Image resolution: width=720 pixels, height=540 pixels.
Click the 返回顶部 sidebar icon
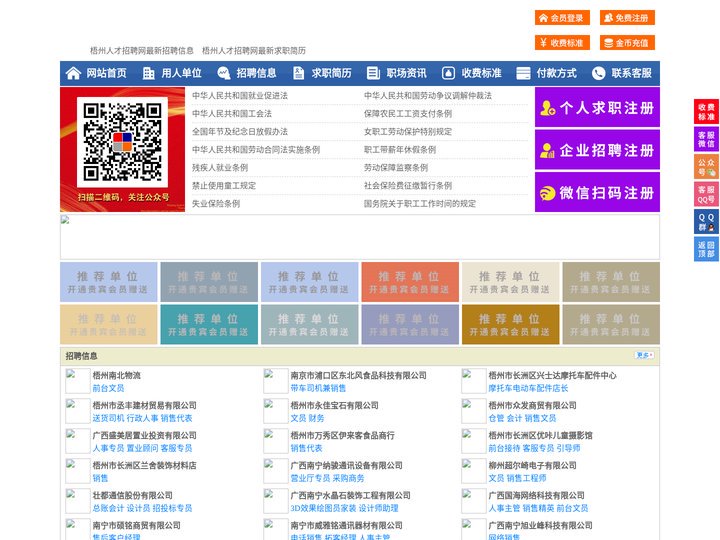pyautogui.click(x=706, y=249)
